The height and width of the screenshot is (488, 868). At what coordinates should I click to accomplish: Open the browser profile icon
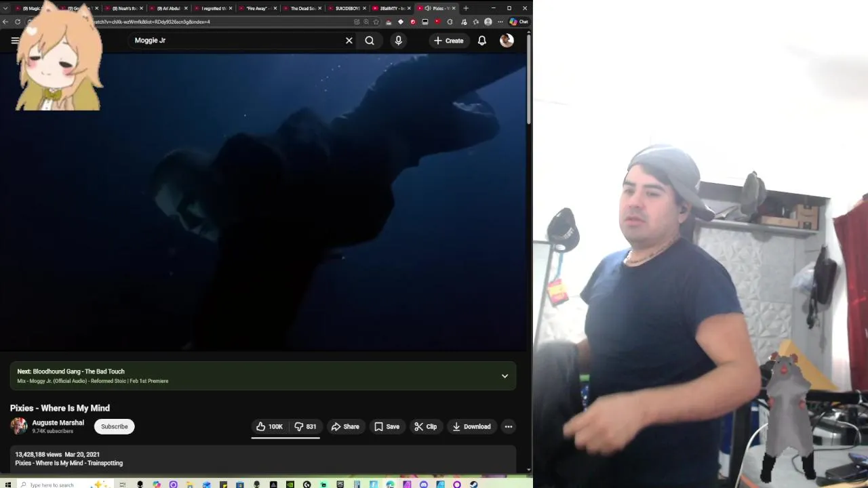488,22
